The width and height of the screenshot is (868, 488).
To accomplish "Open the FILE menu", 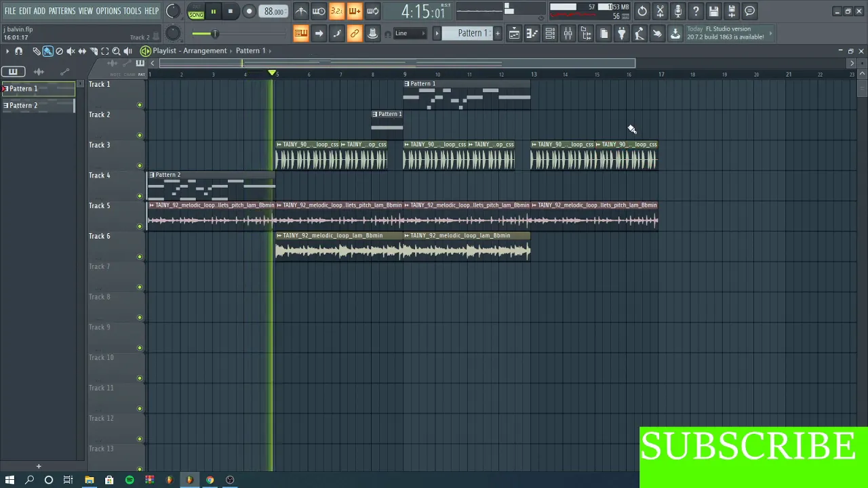I will (x=10, y=11).
